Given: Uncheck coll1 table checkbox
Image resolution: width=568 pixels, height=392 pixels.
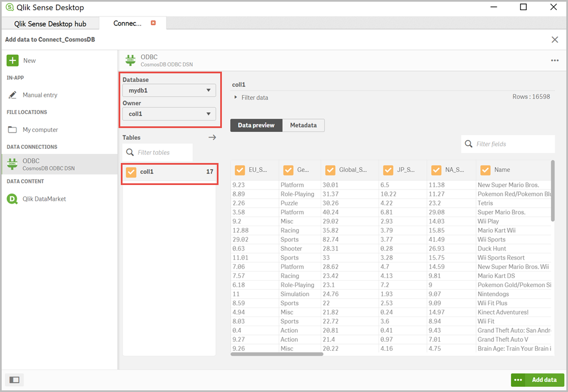Looking at the screenshot, I should [x=131, y=172].
